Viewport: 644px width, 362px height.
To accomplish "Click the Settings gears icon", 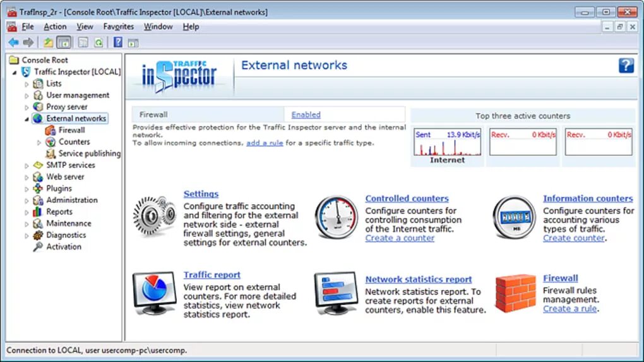I will 154,215.
